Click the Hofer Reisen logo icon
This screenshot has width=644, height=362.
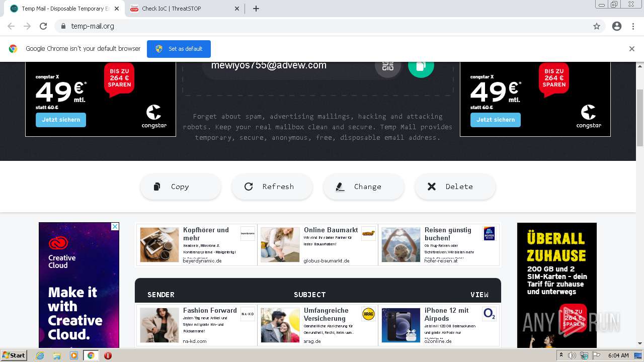(x=489, y=234)
